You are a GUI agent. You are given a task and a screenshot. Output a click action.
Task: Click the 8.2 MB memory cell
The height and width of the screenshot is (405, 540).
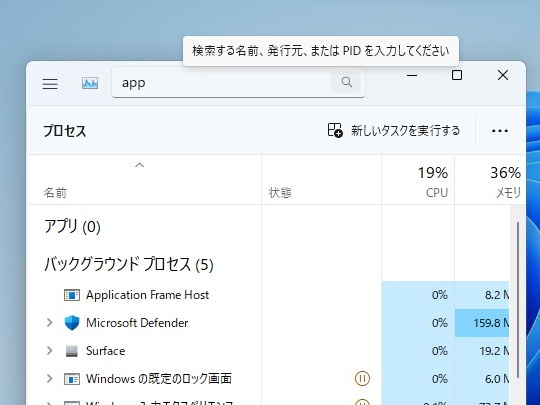(x=482, y=295)
